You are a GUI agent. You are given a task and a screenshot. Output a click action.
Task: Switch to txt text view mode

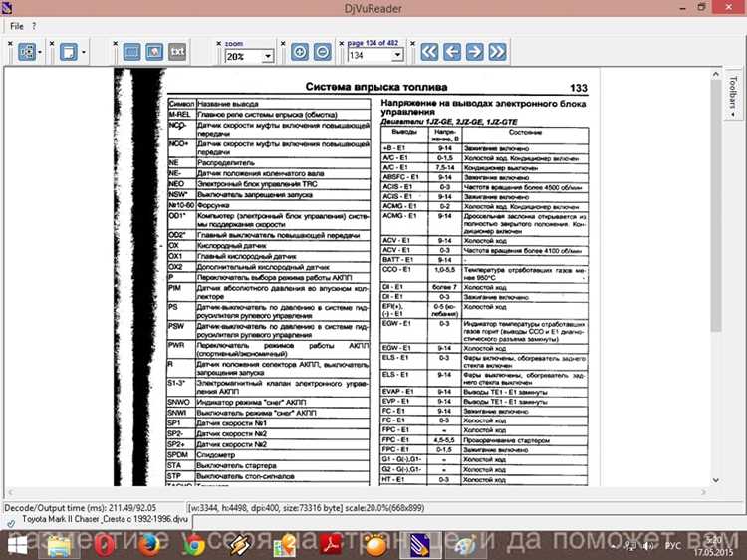177,51
